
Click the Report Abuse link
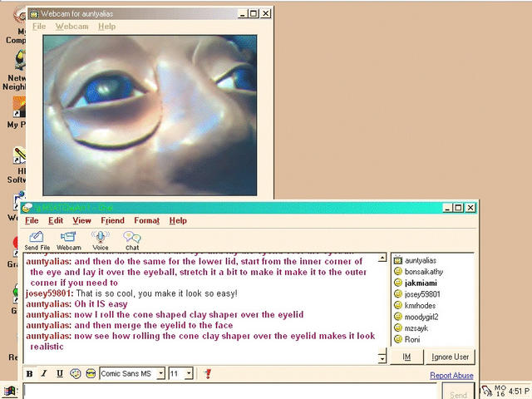click(x=451, y=375)
